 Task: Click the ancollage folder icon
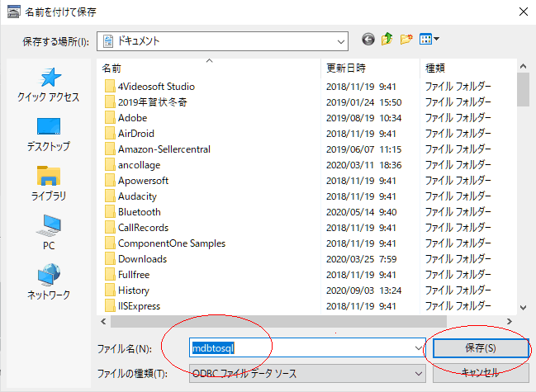(110, 165)
